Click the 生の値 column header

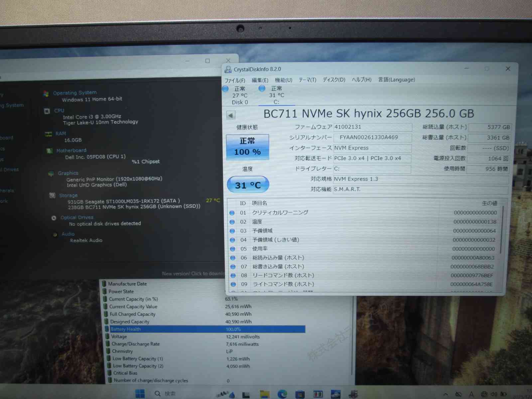(489, 203)
